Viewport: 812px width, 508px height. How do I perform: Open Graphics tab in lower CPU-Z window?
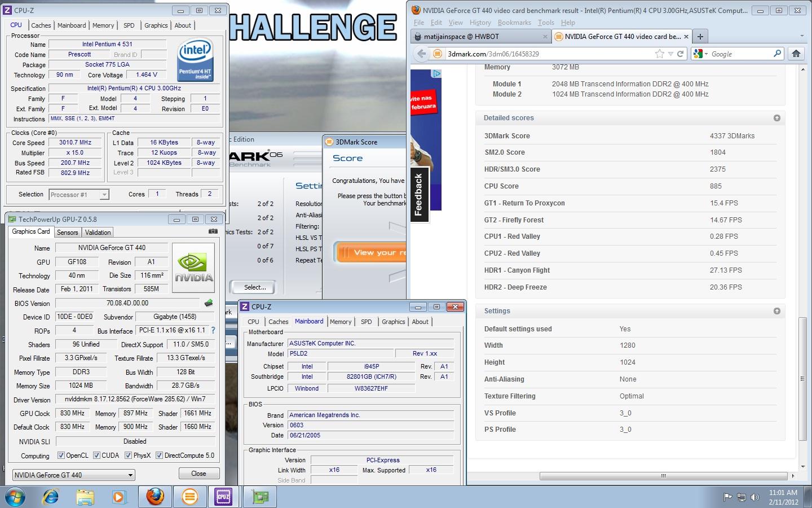394,322
